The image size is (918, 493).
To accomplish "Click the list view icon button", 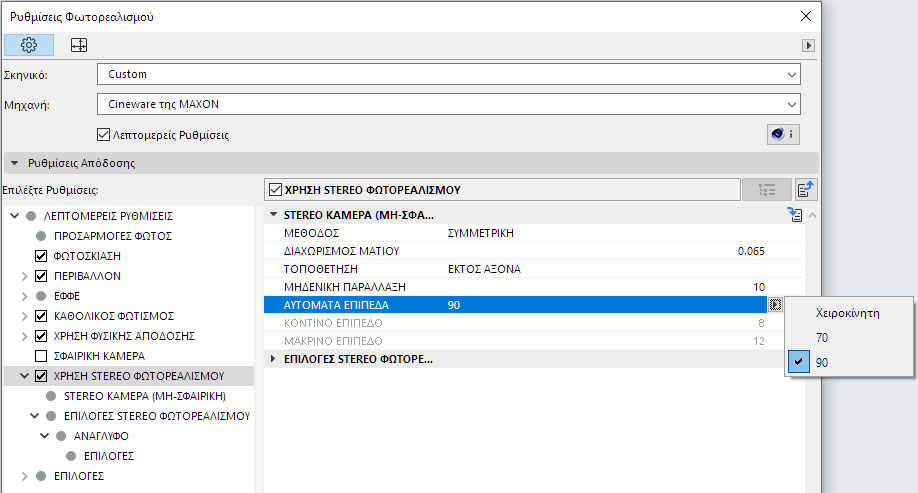I will pos(766,190).
